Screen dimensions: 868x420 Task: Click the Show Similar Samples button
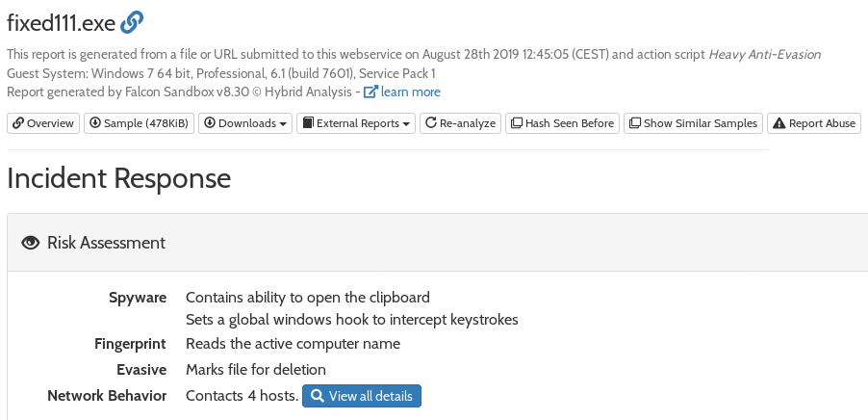pyautogui.click(x=693, y=123)
